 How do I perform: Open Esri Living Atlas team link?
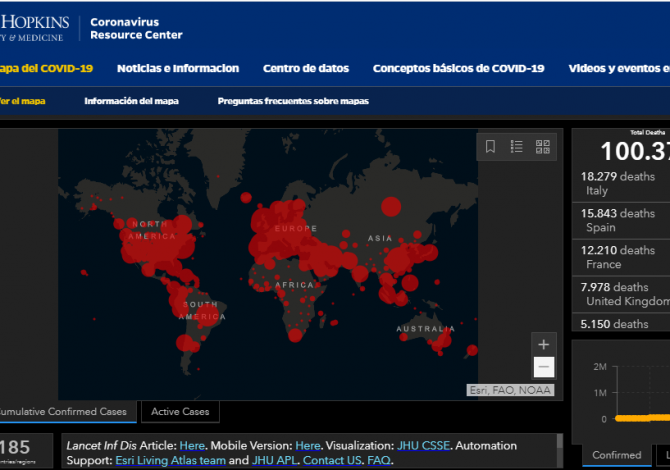tap(170, 461)
